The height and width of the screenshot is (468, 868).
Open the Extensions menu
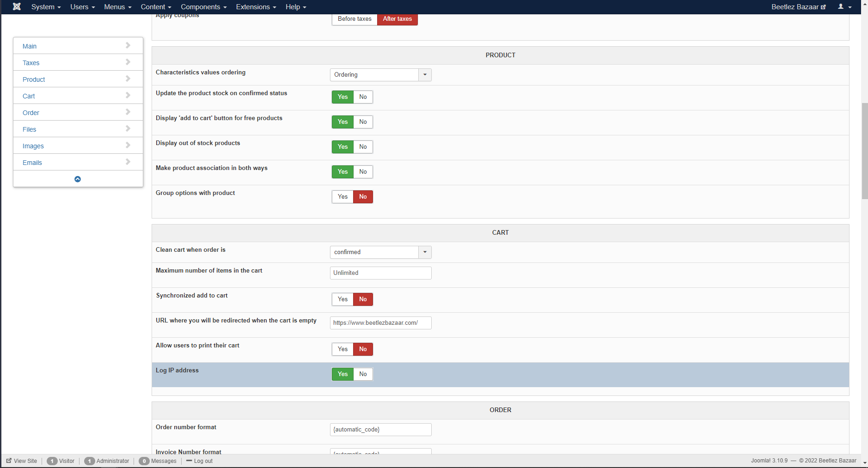pos(256,7)
